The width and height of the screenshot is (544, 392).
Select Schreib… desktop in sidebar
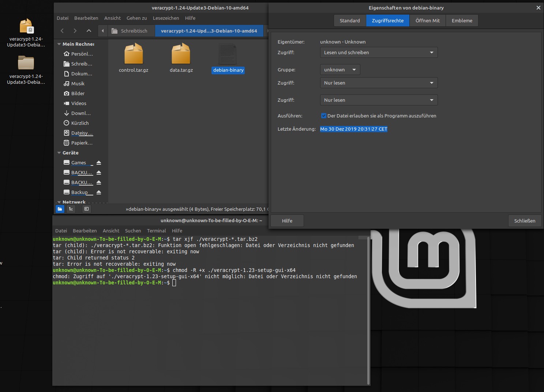click(x=78, y=64)
